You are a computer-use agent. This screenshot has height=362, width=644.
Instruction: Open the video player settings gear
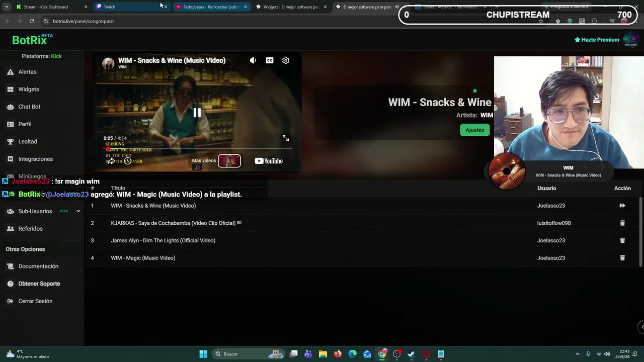pos(286,60)
